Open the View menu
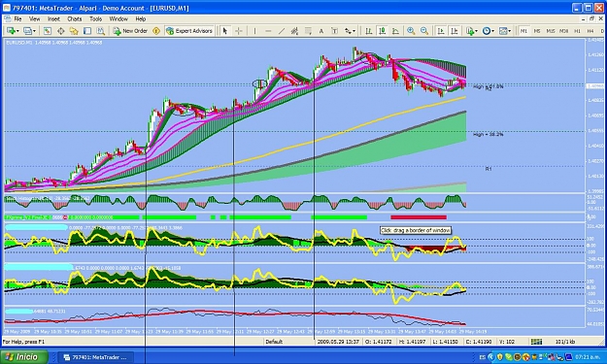607x364 pixels. (x=34, y=19)
